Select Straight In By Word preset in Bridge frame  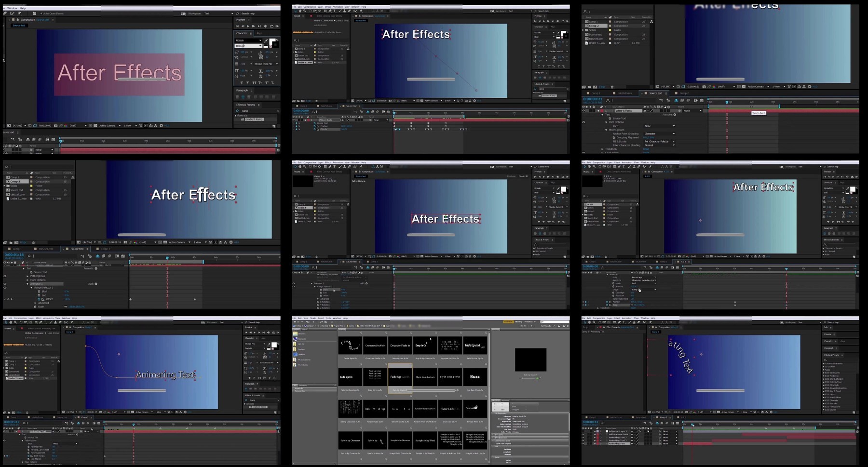pos(425,440)
